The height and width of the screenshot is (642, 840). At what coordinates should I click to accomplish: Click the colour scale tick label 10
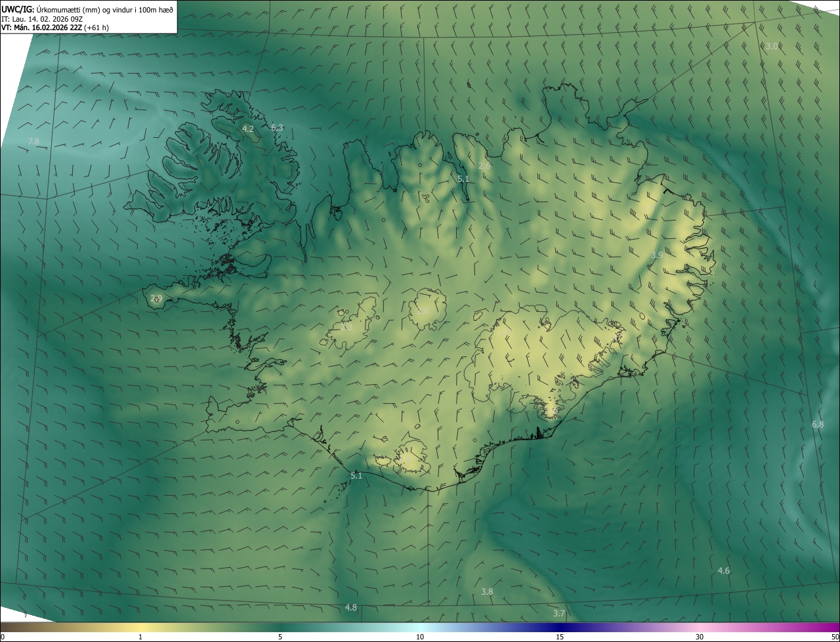(x=420, y=637)
